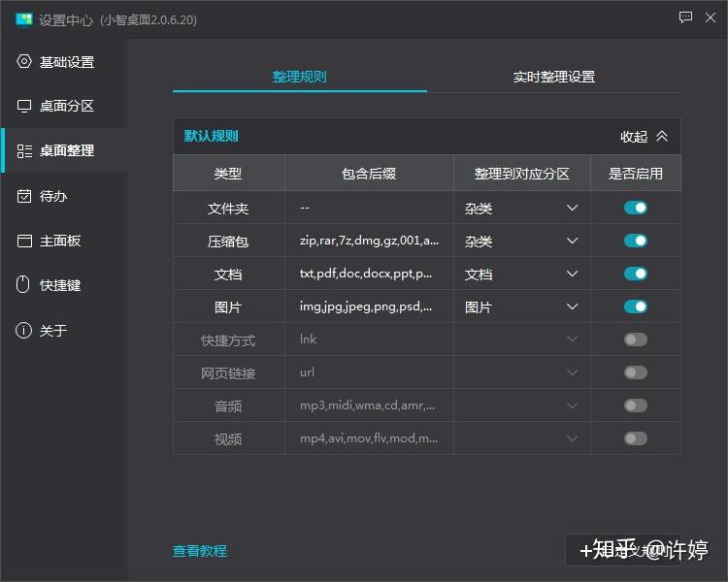Open the 查看教程 tutorial link
Viewport: 728px width, 582px height.
[x=200, y=551]
